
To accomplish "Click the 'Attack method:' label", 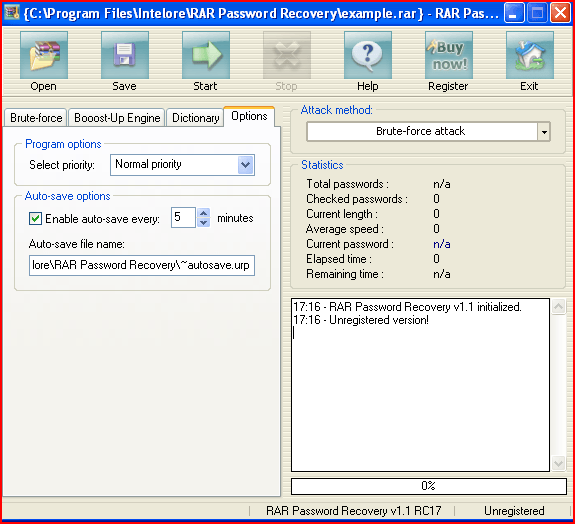I will tap(336, 110).
